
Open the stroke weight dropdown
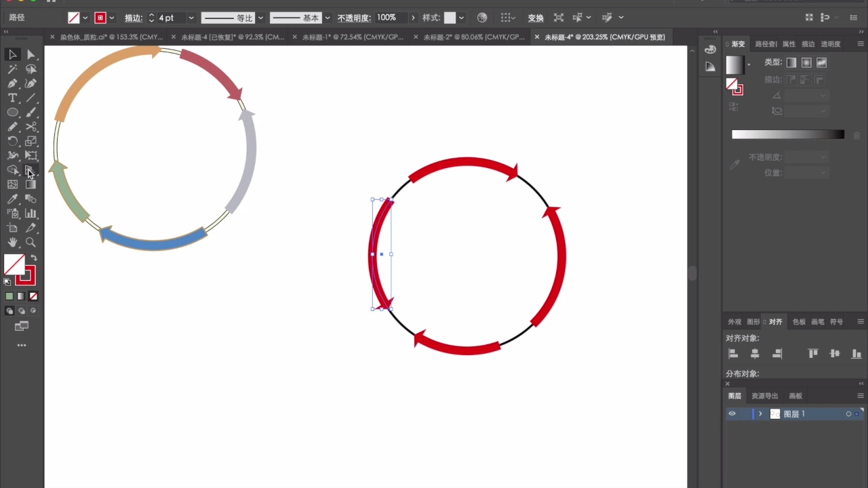click(191, 18)
